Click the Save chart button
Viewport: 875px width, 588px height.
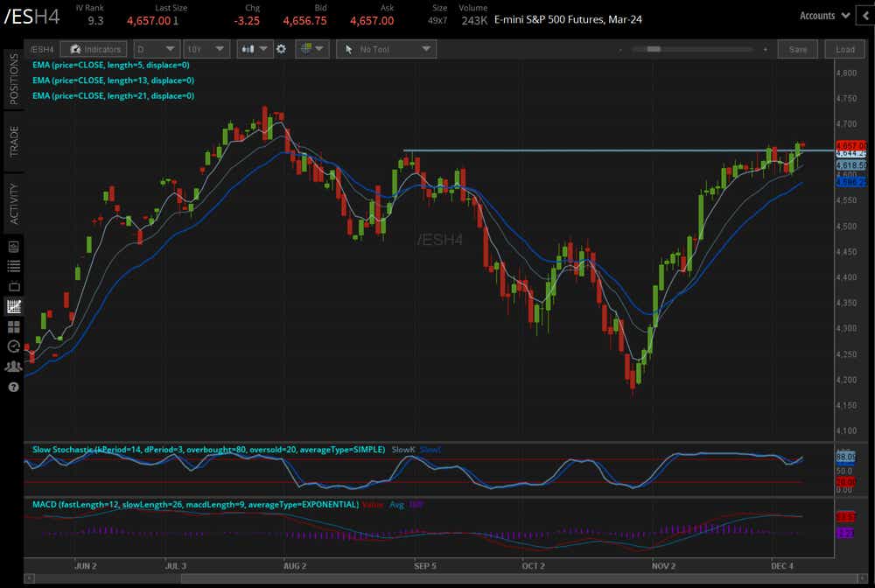797,49
